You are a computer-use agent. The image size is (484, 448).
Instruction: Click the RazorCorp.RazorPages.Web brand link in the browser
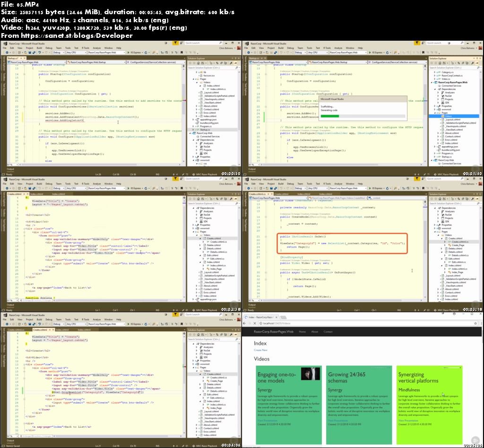click(x=273, y=332)
